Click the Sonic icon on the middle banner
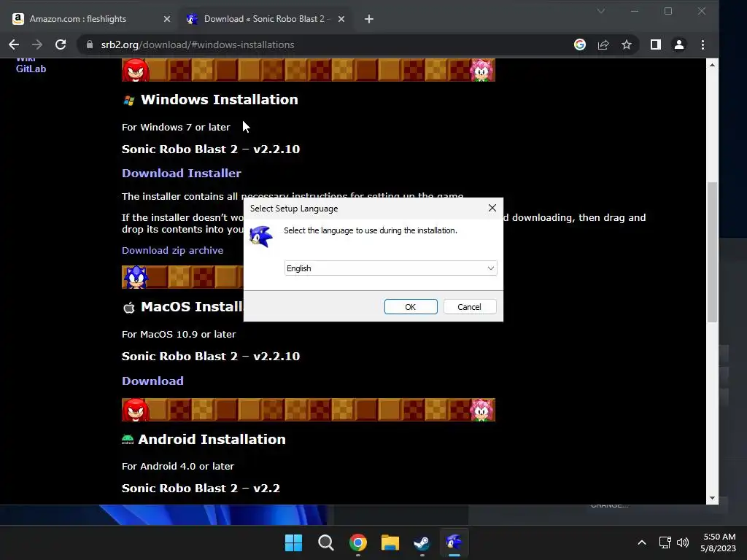The width and height of the screenshot is (747, 560). pos(136,277)
